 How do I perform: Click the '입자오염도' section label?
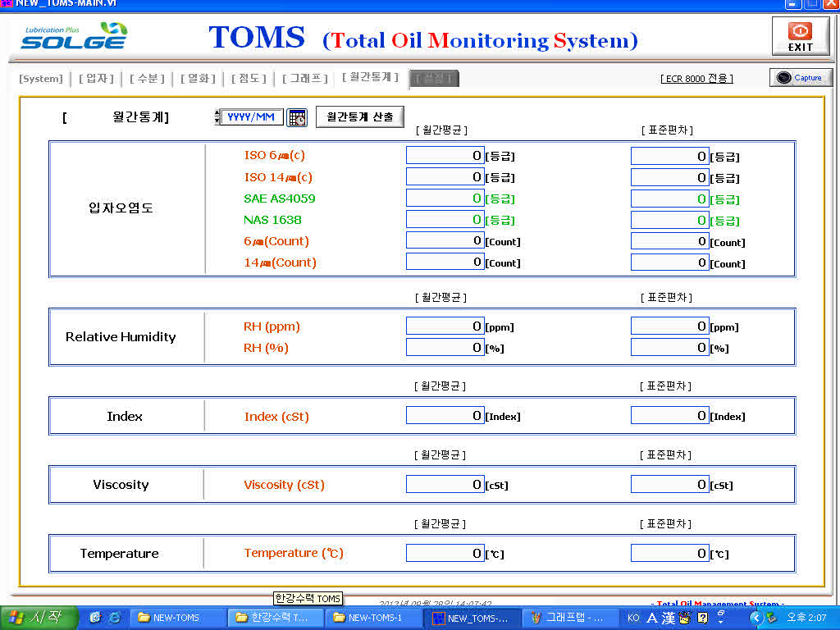click(121, 208)
